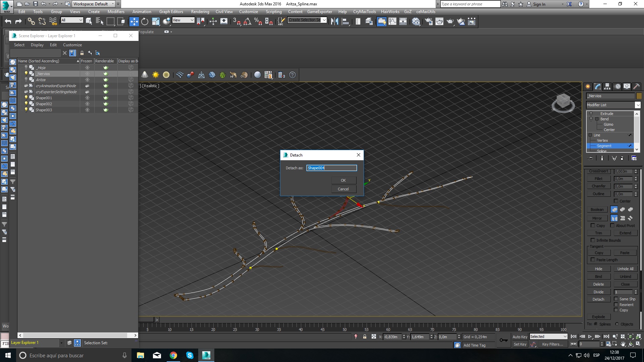Confirm detach with OK button
Image resolution: width=644 pixels, height=362 pixels.
[x=343, y=180]
